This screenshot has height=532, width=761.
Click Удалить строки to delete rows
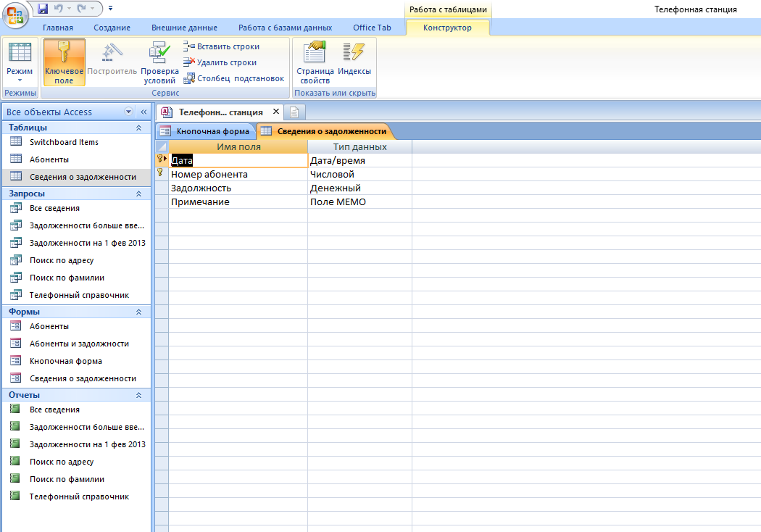(220, 62)
